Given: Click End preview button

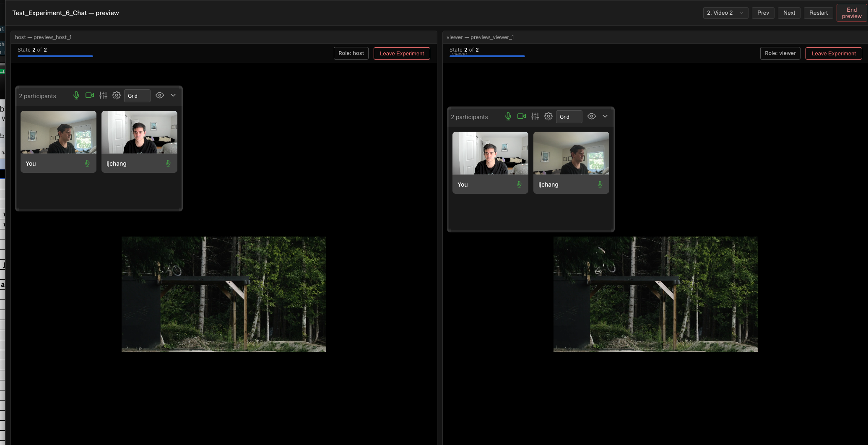Looking at the screenshot, I should pyautogui.click(x=852, y=13).
